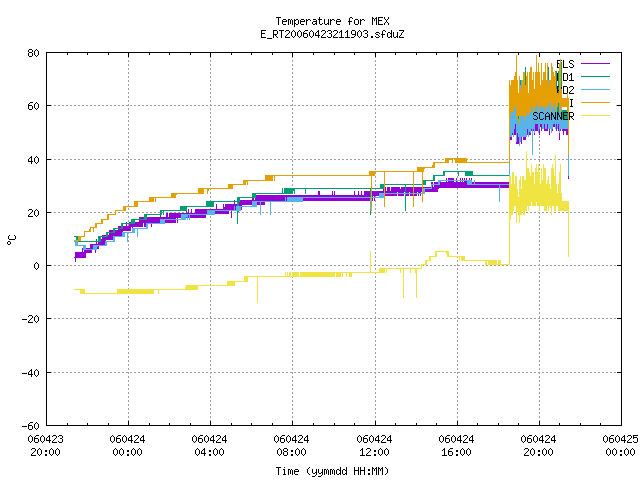This screenshot has width=640, height=480.
Task: Click the ELS purple legend line
Action: click(595, 64)
